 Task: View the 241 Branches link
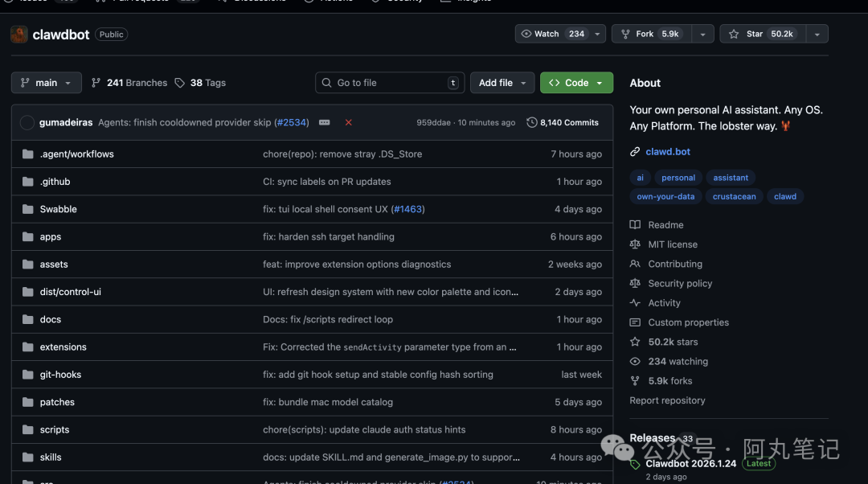(x=129, y=83)
